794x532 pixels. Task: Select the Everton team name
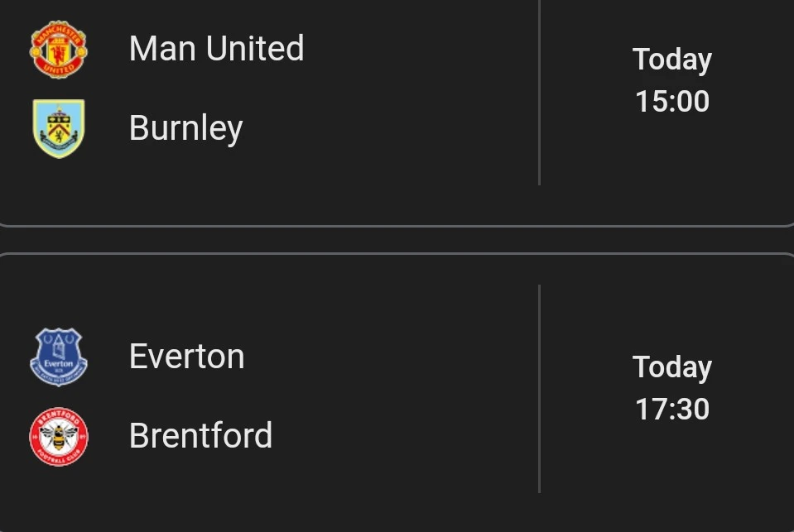click(186, 357)
